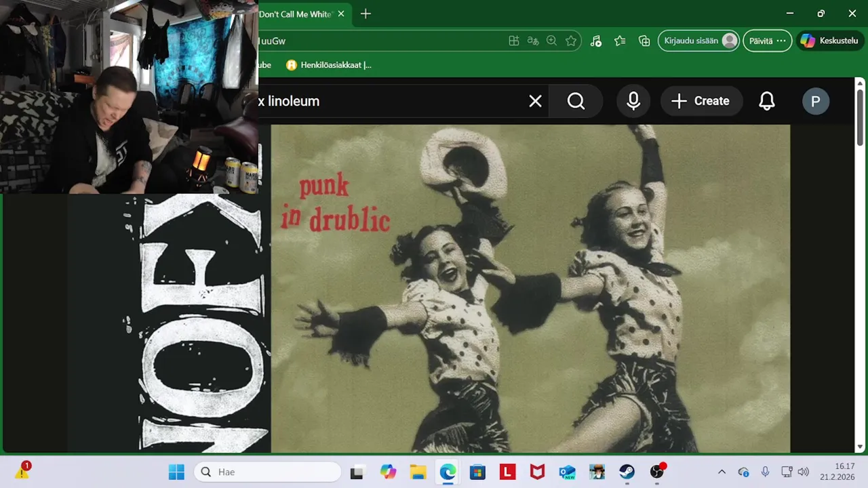The height and width of the screenshot is (488, 868).
Task: Click the zoom magnifier icon in address bar
Action: click(x=552, y=41)
